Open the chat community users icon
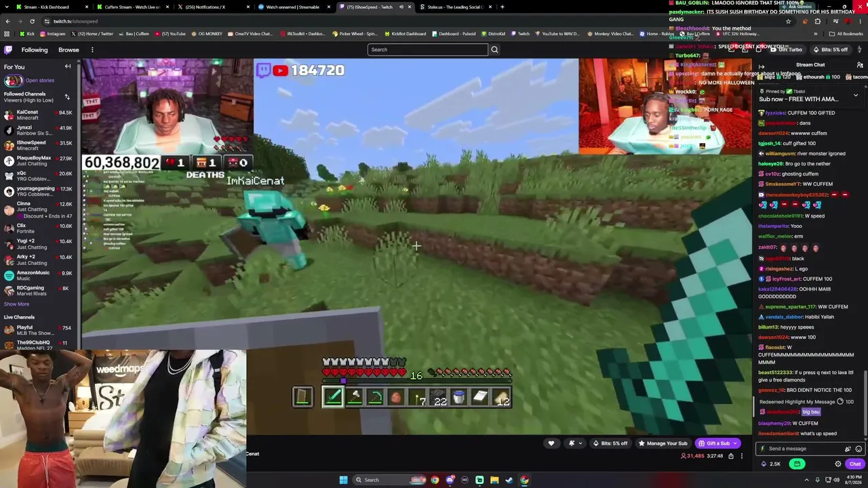 click(x=860, y=65)
